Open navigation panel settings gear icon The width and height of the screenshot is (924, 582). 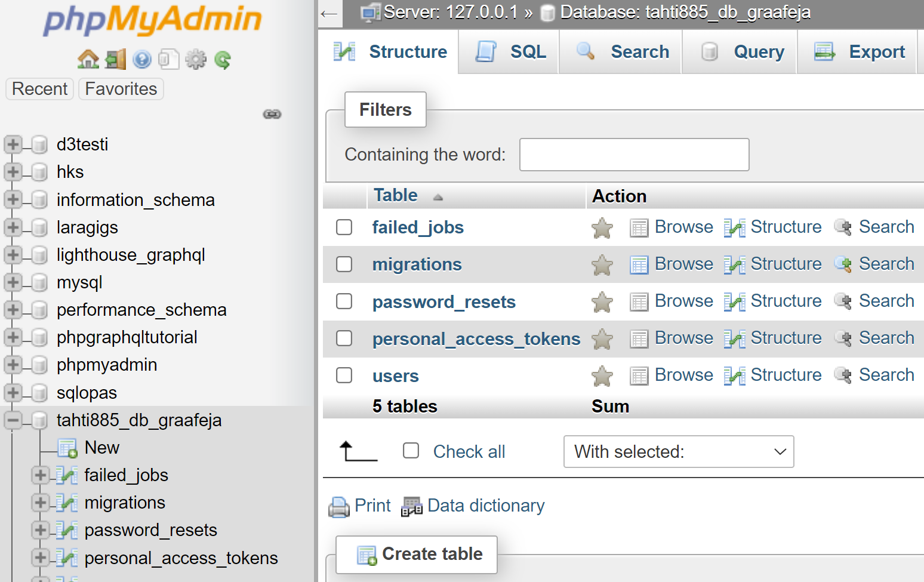coord(196,59)
